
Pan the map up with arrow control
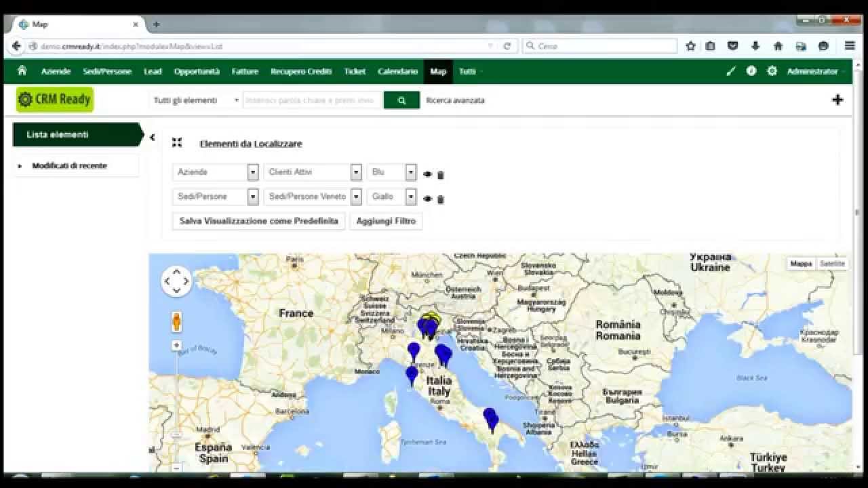click(176, 272)
